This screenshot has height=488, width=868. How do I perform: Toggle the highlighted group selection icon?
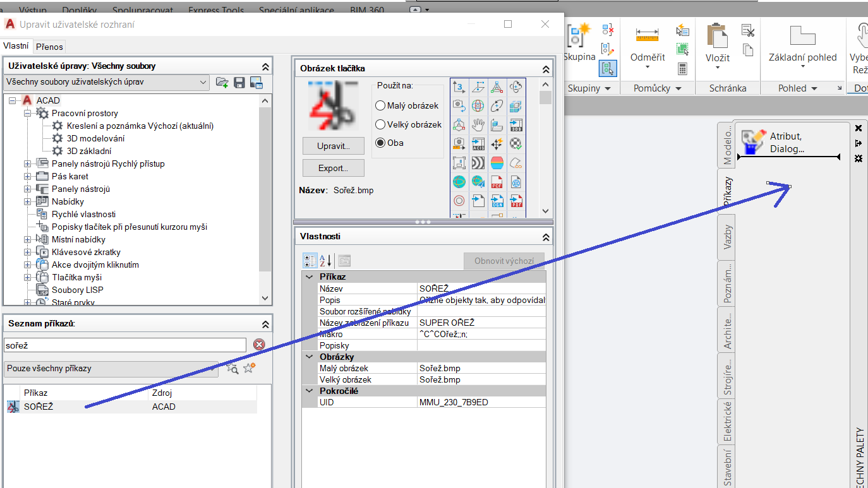point(608,68)
